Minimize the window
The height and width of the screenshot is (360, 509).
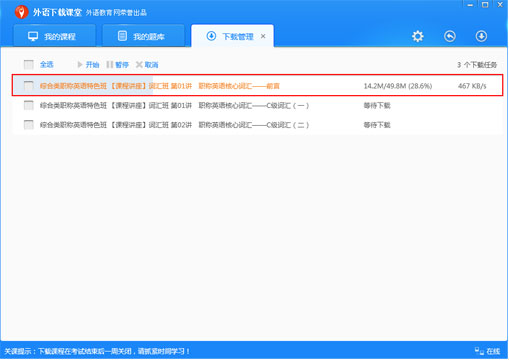click(x=470, y=5)
